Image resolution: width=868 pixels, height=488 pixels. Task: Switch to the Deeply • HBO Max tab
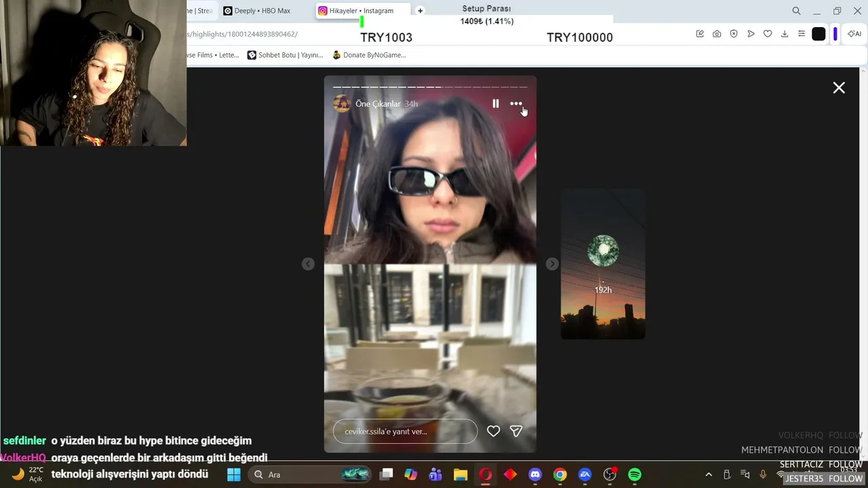click(x=262, y=11)
